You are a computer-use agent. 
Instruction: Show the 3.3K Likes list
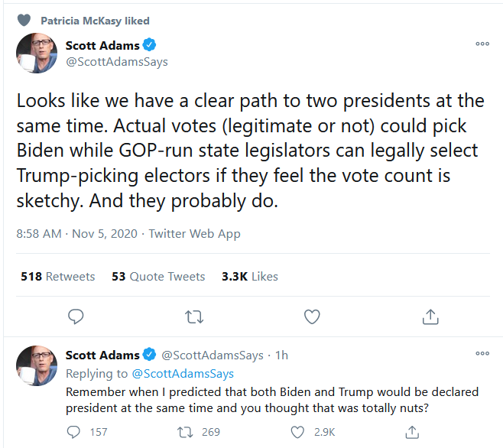tap(250, 276)
